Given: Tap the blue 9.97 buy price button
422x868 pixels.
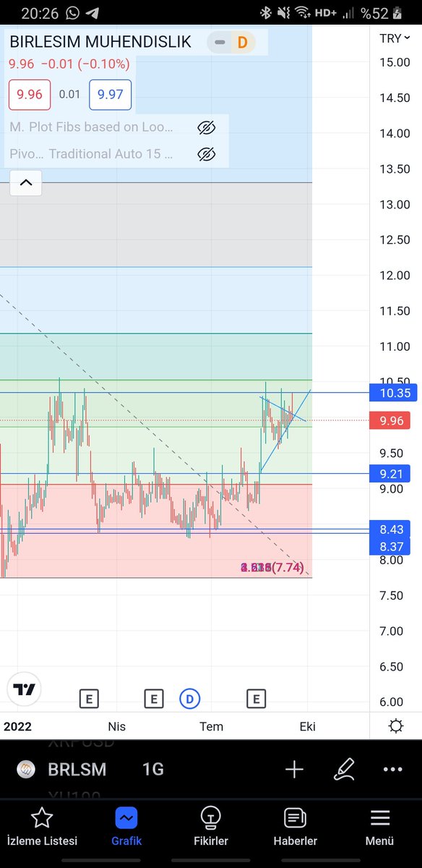Looking at the screenshot, I should 110,94.
